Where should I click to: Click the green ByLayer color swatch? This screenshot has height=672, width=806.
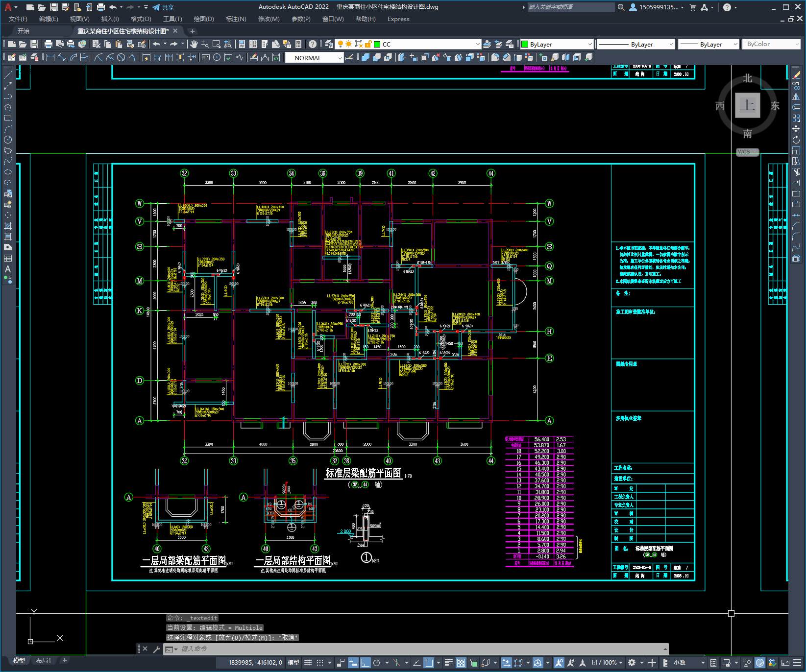[525, 44]
